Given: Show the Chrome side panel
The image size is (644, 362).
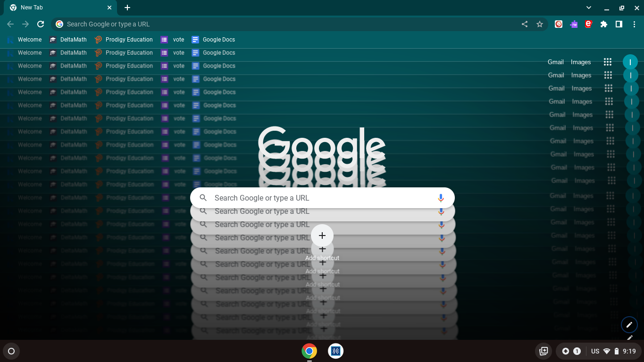Looking at the screenshot, I should click(x=619, y=24).
